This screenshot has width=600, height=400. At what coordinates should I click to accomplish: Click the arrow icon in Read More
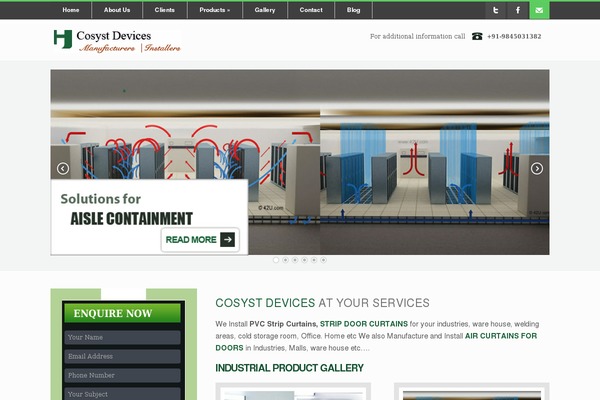click(227, 240)
